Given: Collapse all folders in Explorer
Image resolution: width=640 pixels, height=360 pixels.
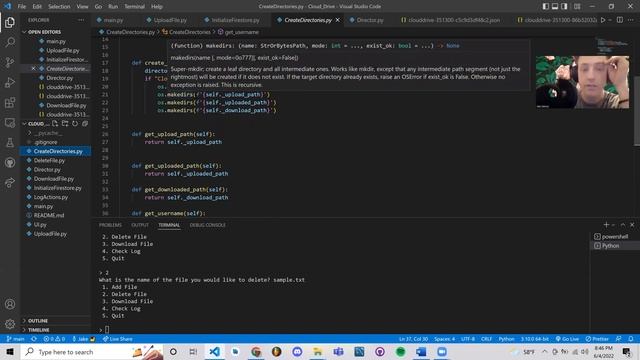Looking at the screenshot, I should click(85, 123).
